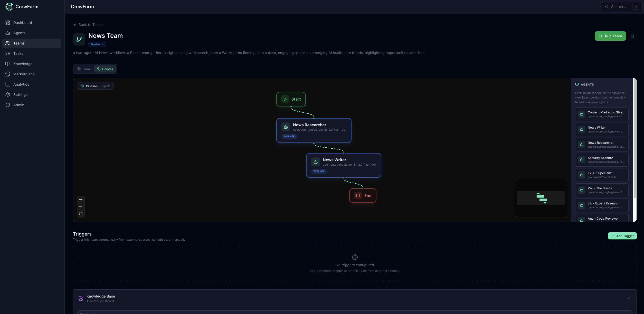The image size is (644, 314).
Task: Select the News Researcher canvas node
Action: point(314,130)
